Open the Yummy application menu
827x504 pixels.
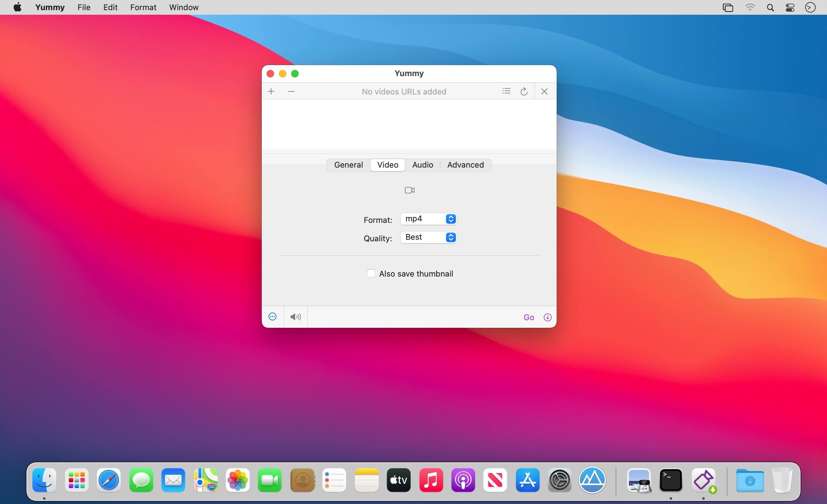[x=50, y=7]
